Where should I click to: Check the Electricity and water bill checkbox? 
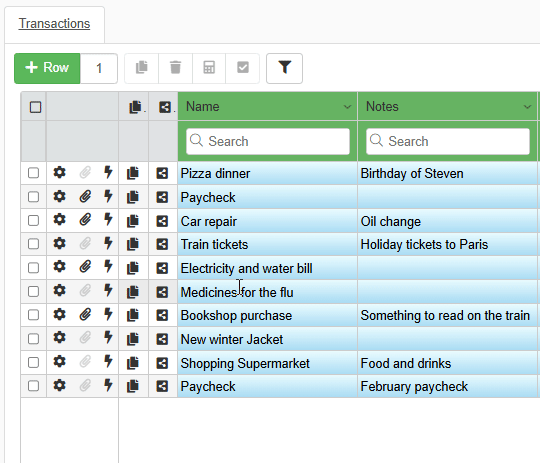pos(33,268)
